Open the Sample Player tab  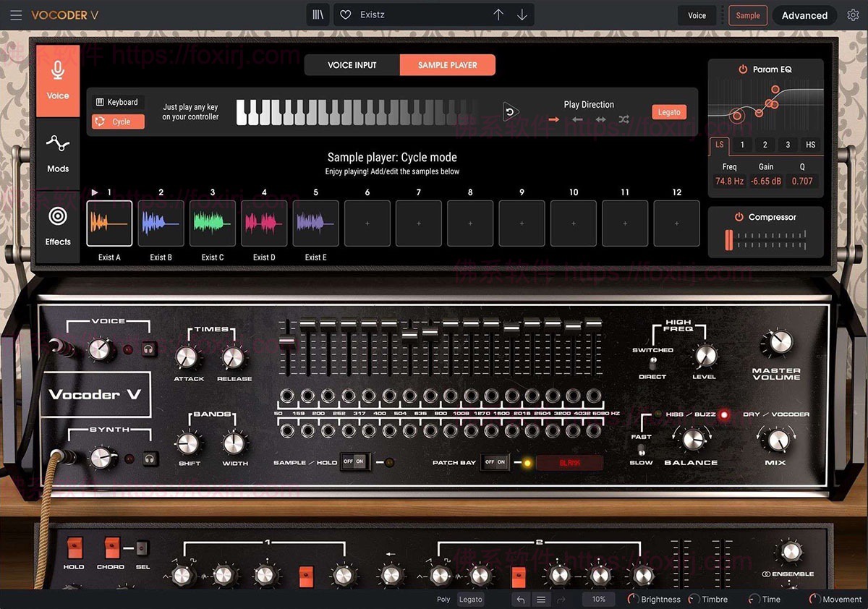[x=447, y=64]
